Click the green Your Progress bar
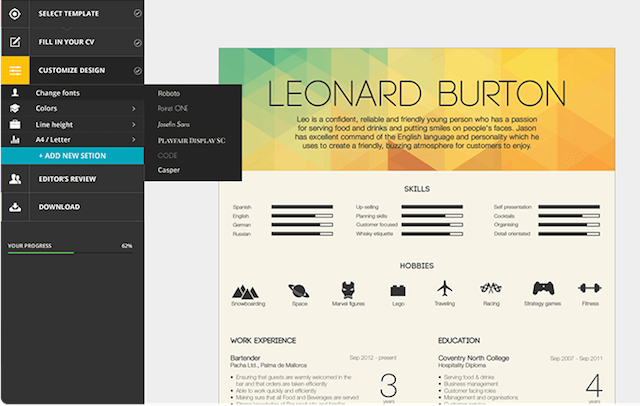 point(41,253)
